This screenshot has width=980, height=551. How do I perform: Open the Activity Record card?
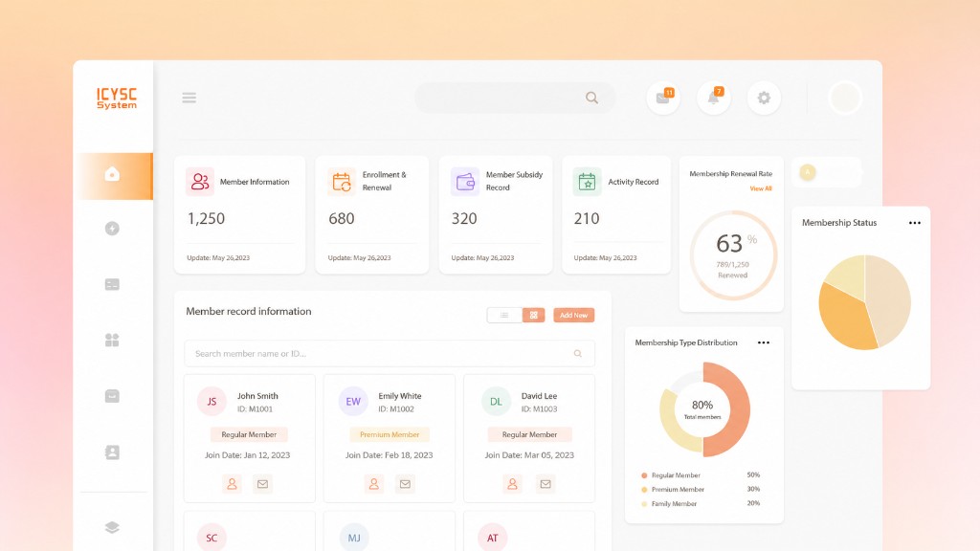(616, 214)
